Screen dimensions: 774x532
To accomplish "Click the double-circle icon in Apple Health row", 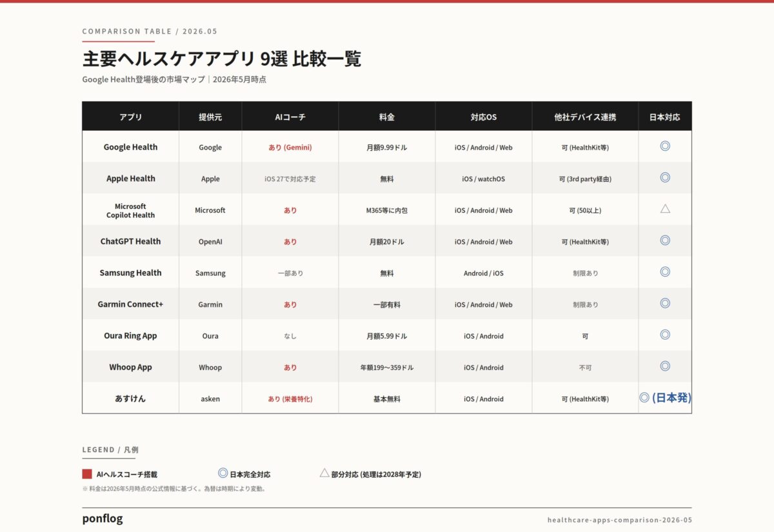I will click(665, 177).
